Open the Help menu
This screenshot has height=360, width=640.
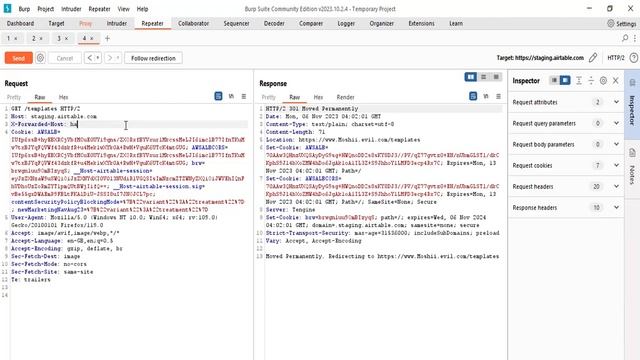142,9
